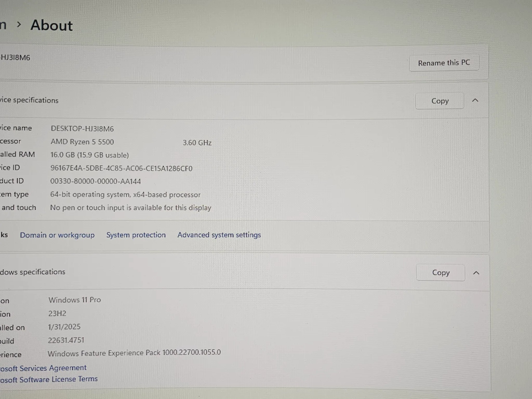This screenshot has width=532, height=399.
Task: Open Advanced system settings link
Action: point(219,235)
